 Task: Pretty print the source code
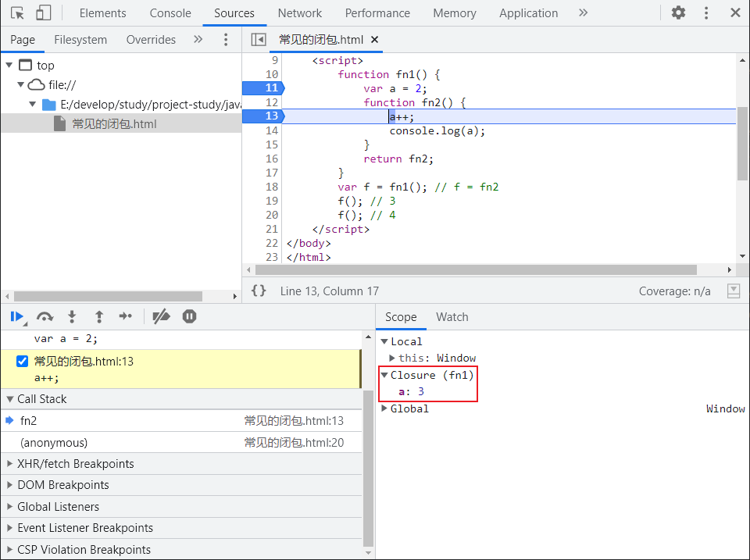tap(259, 291)
